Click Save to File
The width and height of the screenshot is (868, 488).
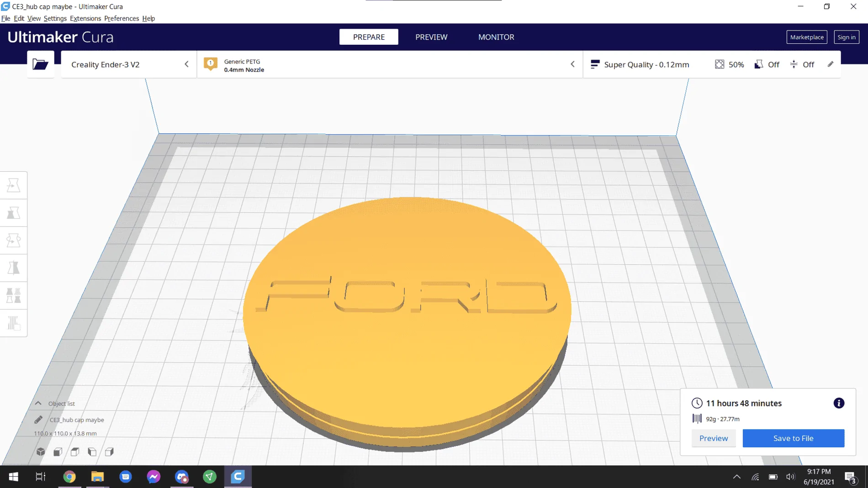[794, 438]
